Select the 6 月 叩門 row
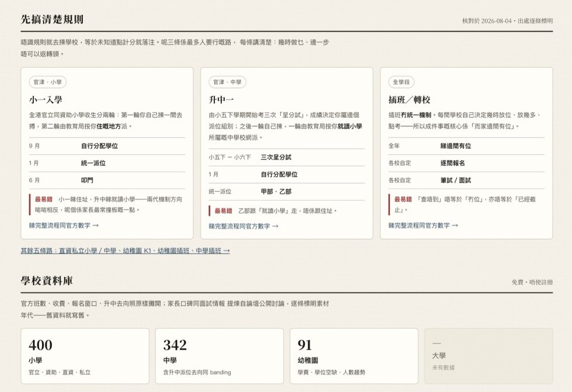This screenshot has width=572, height=392. click(107, 180)
